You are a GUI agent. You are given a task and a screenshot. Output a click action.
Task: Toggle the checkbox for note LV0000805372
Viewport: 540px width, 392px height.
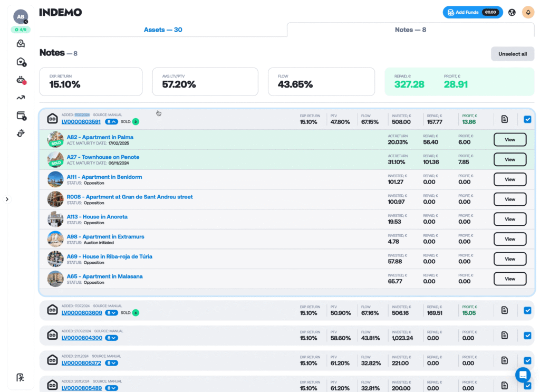pyautogui.click(x=527, y=360)
